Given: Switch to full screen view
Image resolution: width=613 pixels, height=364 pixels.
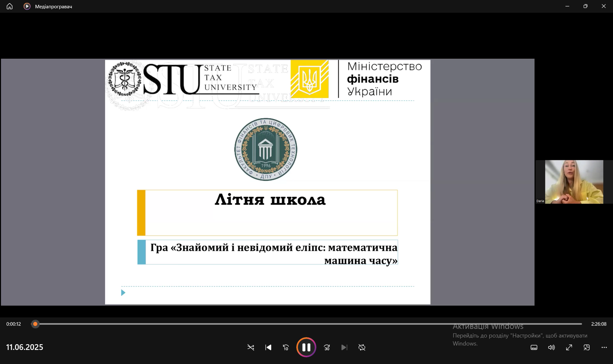Looking at the screenshot, I should tap(569, 347).
